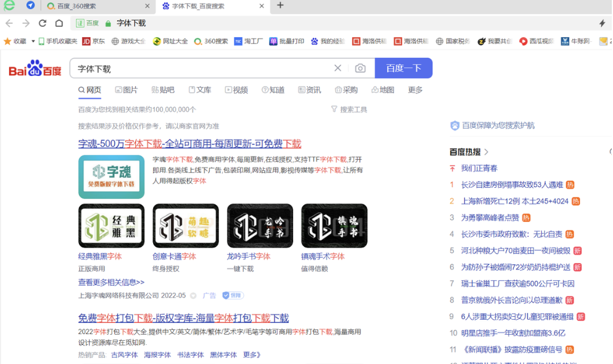The height and width of the screenshot is (364, 613).
Task: Open a new browser tab
Action: coord(280,5)
